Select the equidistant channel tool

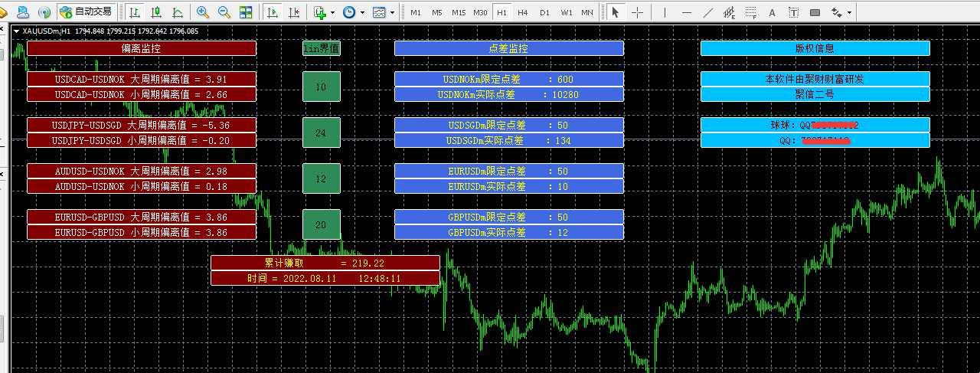(x=729, y=12)
